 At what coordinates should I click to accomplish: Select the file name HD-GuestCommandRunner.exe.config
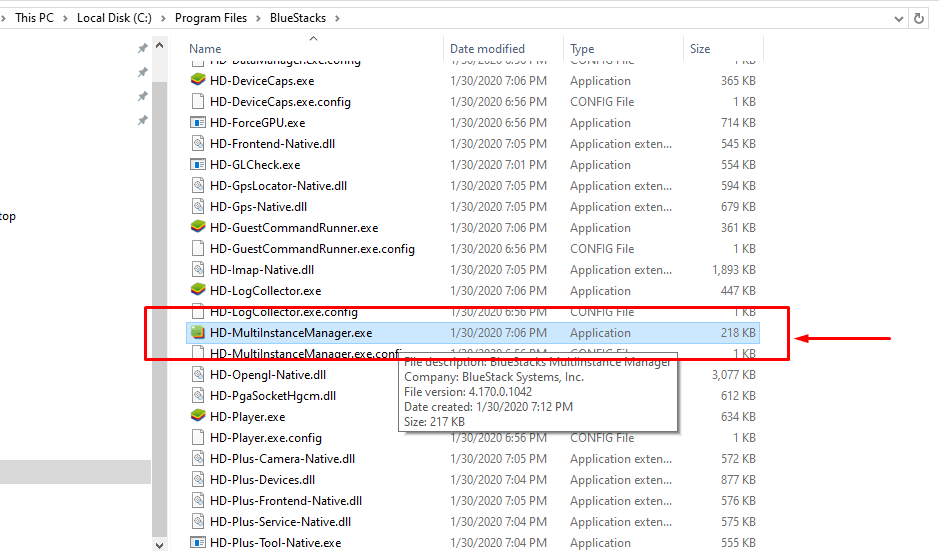[312, 249]
